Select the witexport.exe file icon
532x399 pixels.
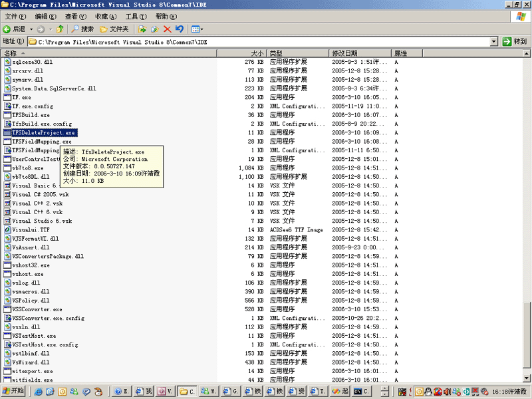7,371
